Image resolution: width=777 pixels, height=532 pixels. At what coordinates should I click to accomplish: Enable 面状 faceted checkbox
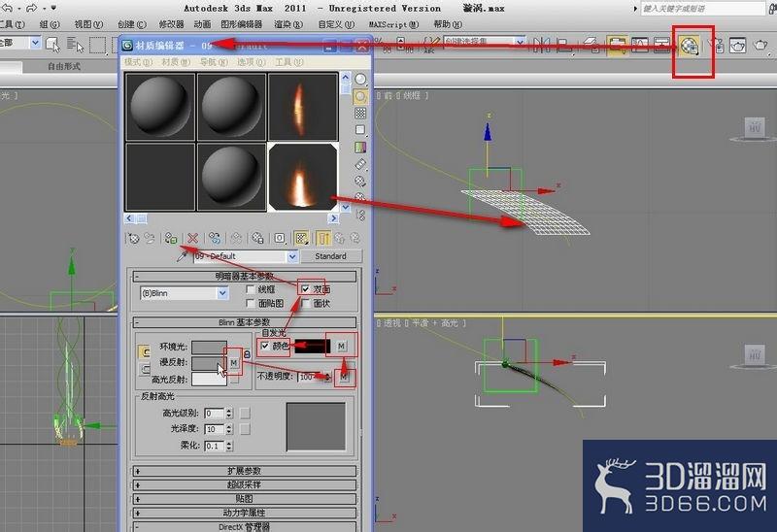coord(305,303)
